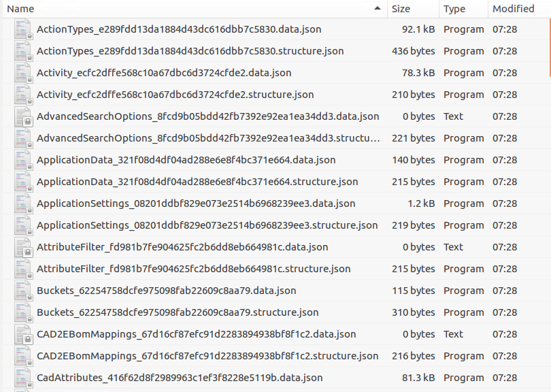Click icon of ActionTypes data.json file
This screenshot has height=392, width=551.
[x=22, y=29]
